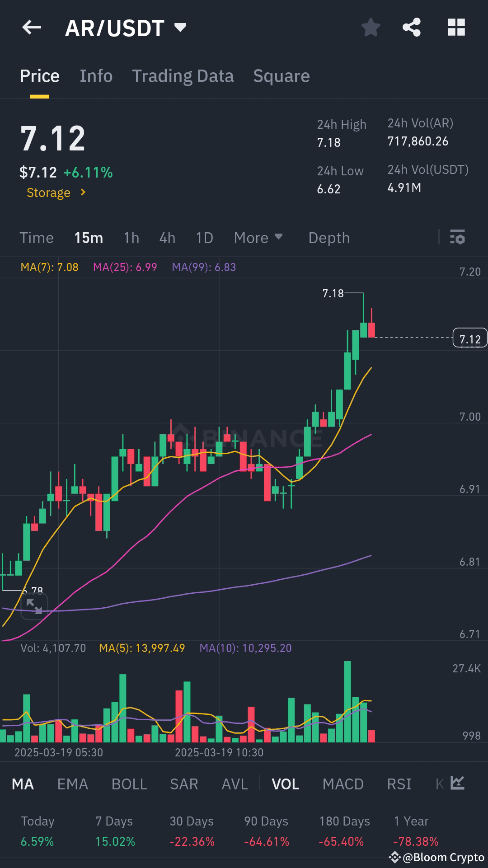Switch to the Price tab
The width and height of the screenshot is (488, 868).
[39, 76]
